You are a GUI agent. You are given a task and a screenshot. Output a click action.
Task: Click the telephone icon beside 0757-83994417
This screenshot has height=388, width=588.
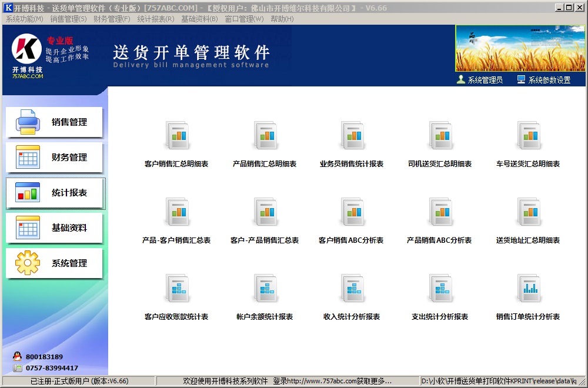point(17,368)
